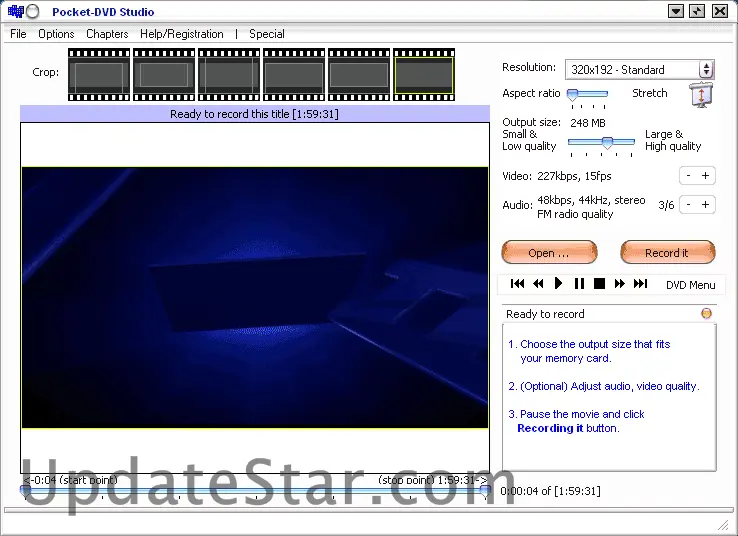
Task: Fast forward the movie
Action: coord(619,284)
